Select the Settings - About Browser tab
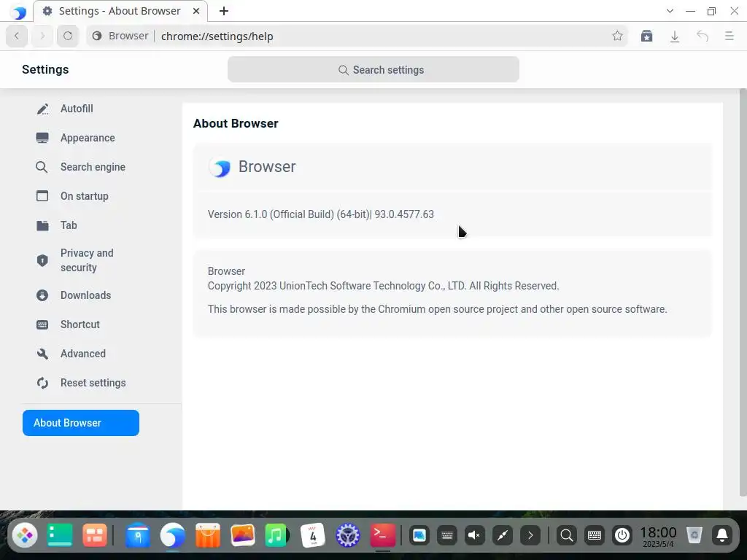Image resolution: width=747 pixels, height=560 pixels. (x=120, y=11)
